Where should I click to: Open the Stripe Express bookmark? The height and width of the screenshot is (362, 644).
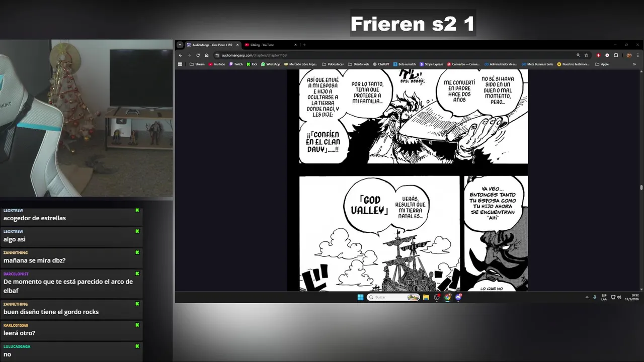pos(431,64)
